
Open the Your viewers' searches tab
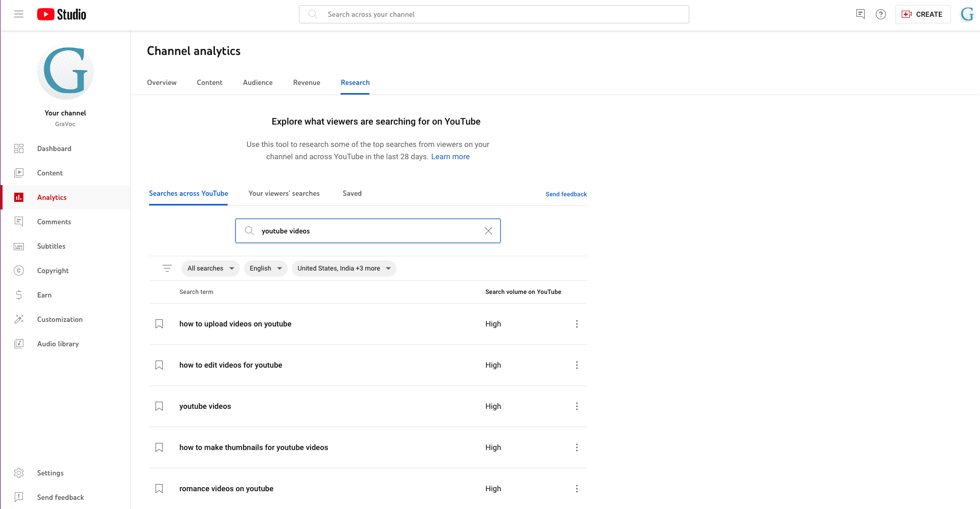tap(284, 193)
